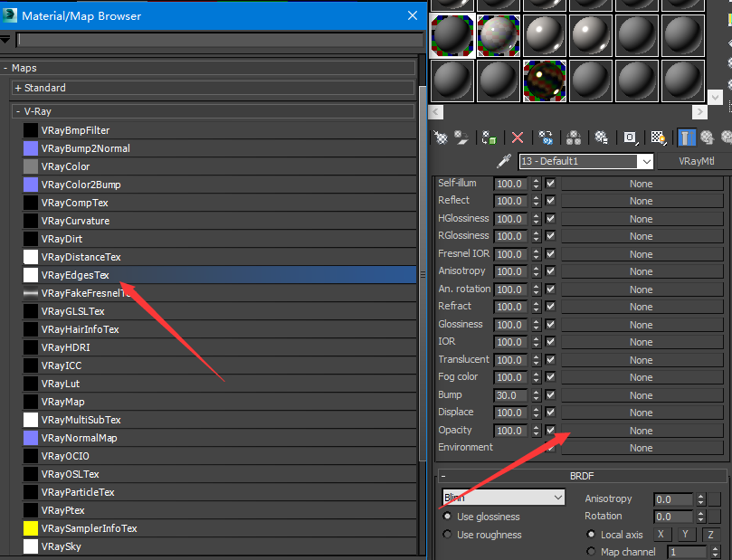
Task: Select the VRayDirt map entry
Action: 219,239
